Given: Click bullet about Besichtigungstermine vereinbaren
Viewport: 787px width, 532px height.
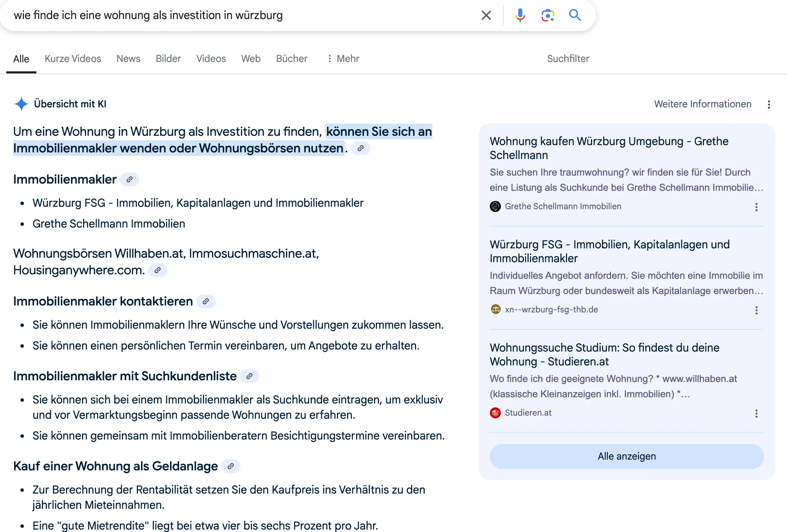Looking at the screenshot, I should tap(239, 436).
